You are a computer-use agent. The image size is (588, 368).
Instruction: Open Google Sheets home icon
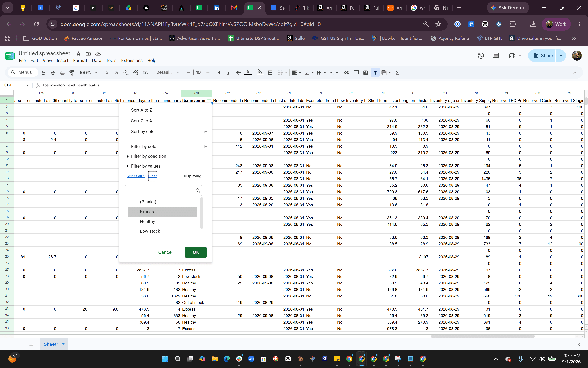click(x=10, y=56)
